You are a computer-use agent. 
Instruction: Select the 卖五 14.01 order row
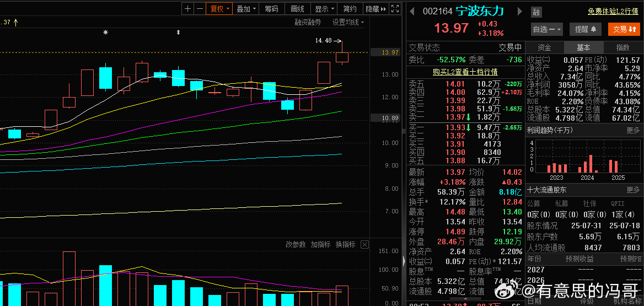pos(465,84)
